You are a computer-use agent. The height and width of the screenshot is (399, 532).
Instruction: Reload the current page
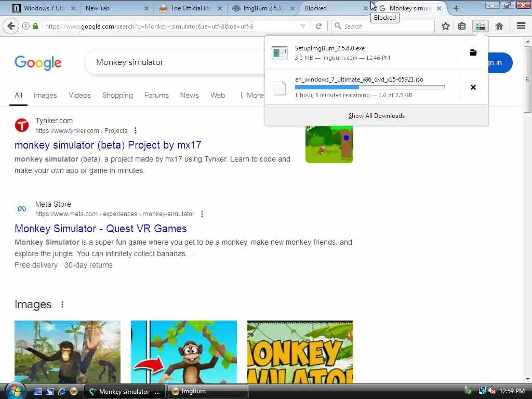click(x=318, y=26)
